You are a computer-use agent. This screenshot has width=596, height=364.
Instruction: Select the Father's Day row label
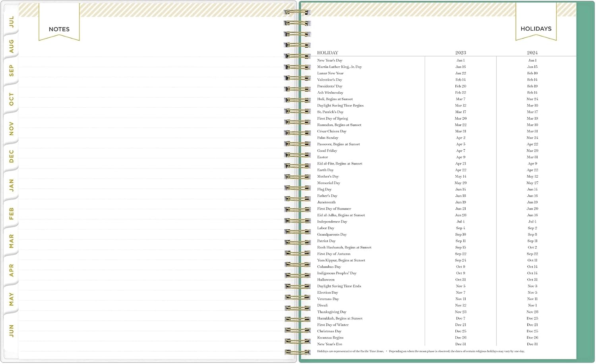(x=327, y=196)
